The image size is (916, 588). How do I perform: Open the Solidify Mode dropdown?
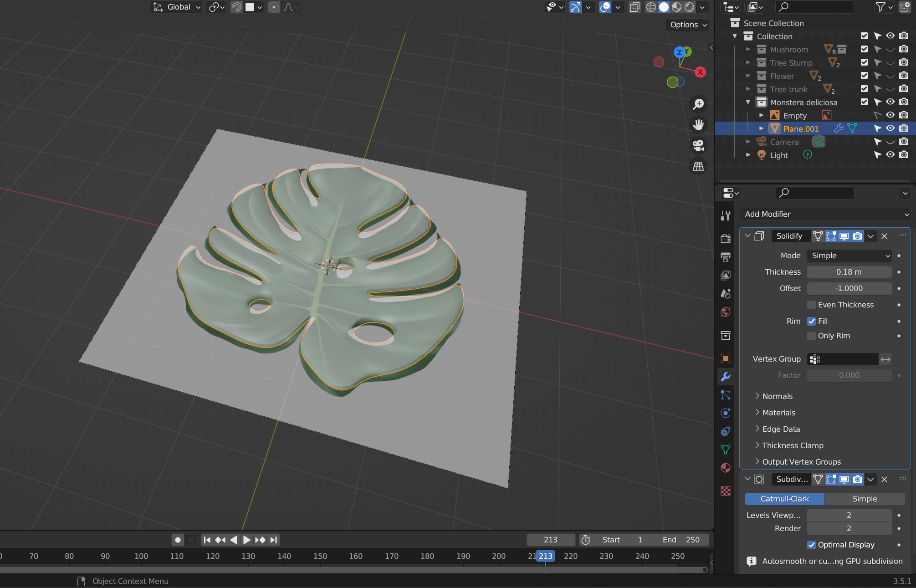click(x=849, y=256)
